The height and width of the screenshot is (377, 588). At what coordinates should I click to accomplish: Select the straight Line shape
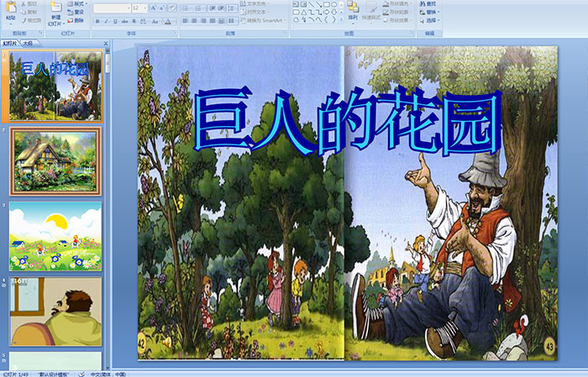(x=312, y=4)
